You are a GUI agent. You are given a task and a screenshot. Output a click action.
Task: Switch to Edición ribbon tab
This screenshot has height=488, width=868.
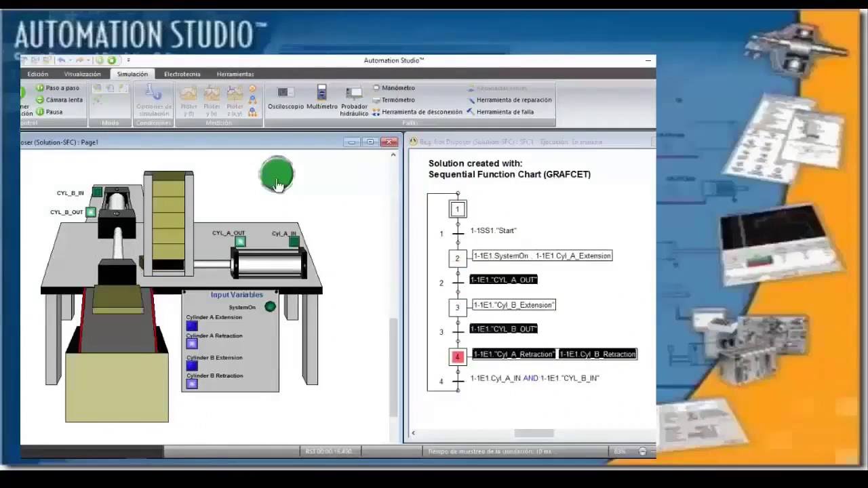[37, 74]
